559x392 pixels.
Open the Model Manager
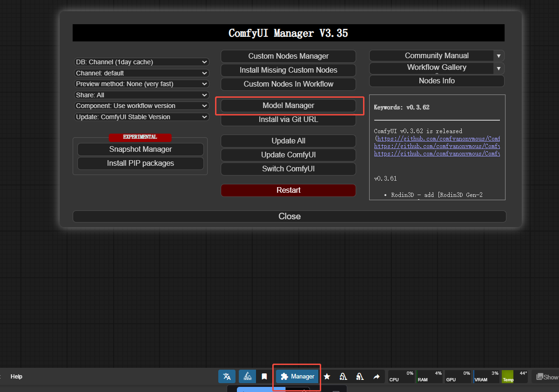pos(288,105)
